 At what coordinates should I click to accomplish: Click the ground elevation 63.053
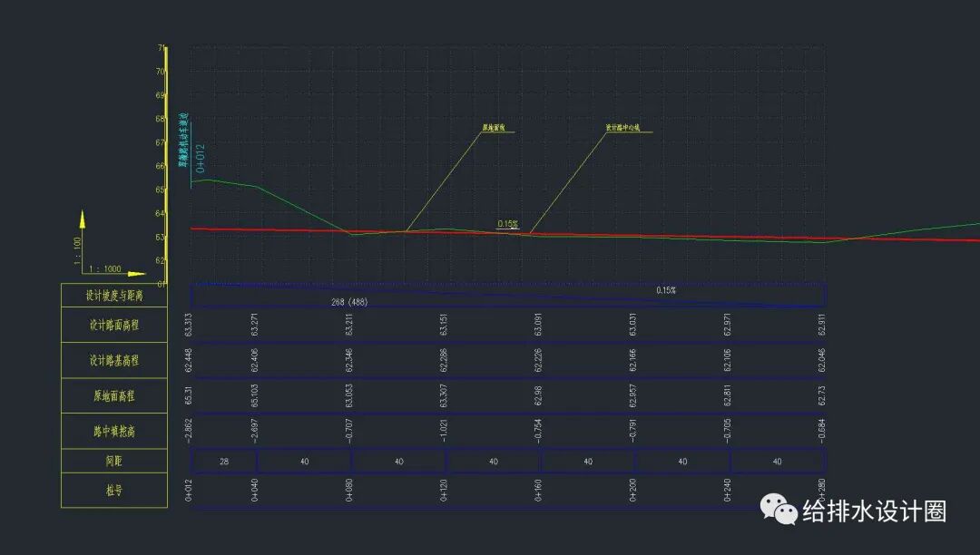[x=348, y=395]
